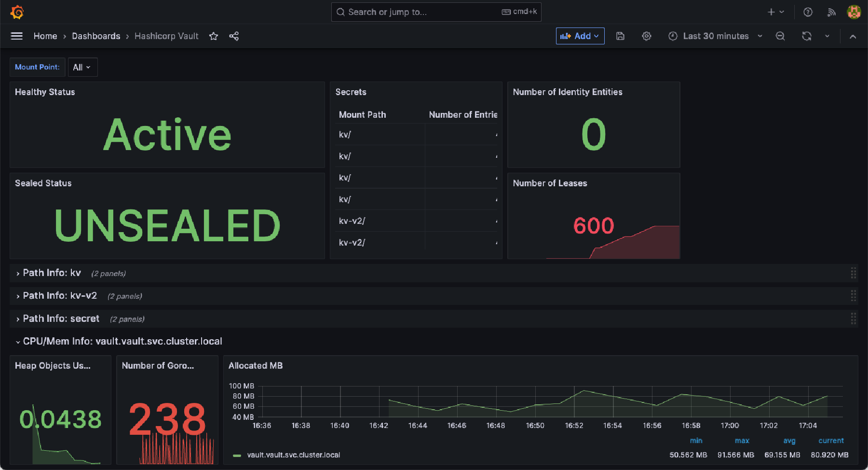Sort legend by current column
This screenshot has width=868, height=470.
click(831, 441)
